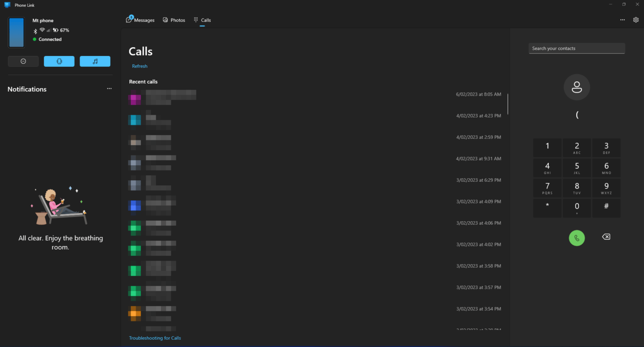Toggle the phone vibrate mode button
The width and height of the screenshot is (644, 347).
(x=59, y=61)
